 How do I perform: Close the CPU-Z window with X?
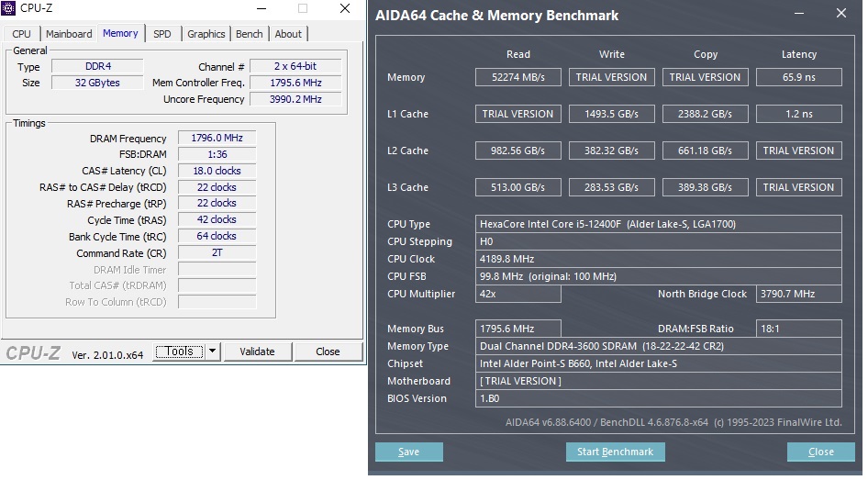point(345,8)
